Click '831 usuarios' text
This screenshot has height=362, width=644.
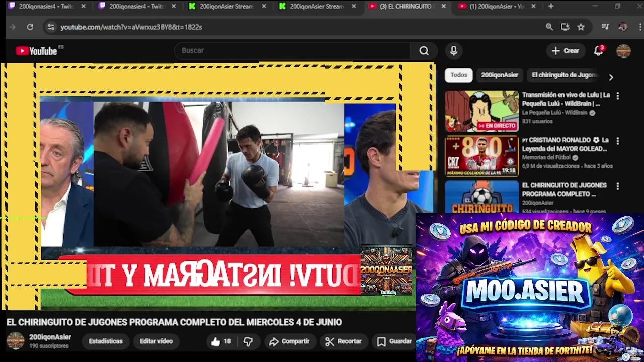coord(537,121)
